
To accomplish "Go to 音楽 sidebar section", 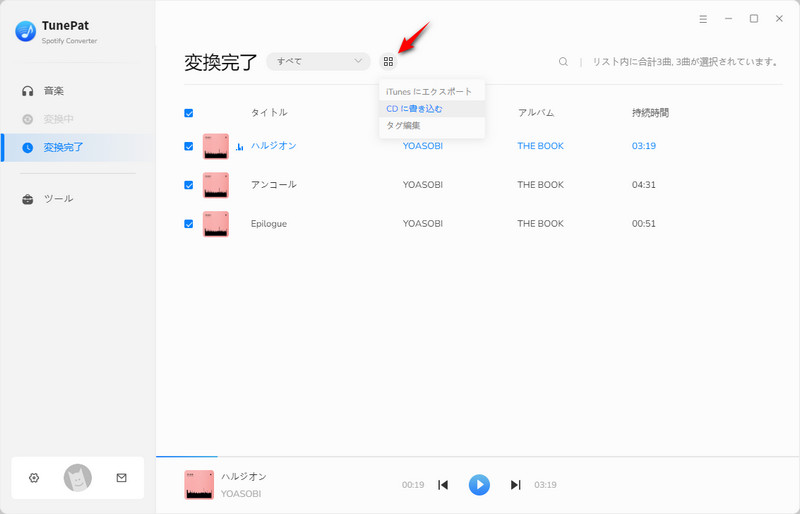I will (78, 91).
